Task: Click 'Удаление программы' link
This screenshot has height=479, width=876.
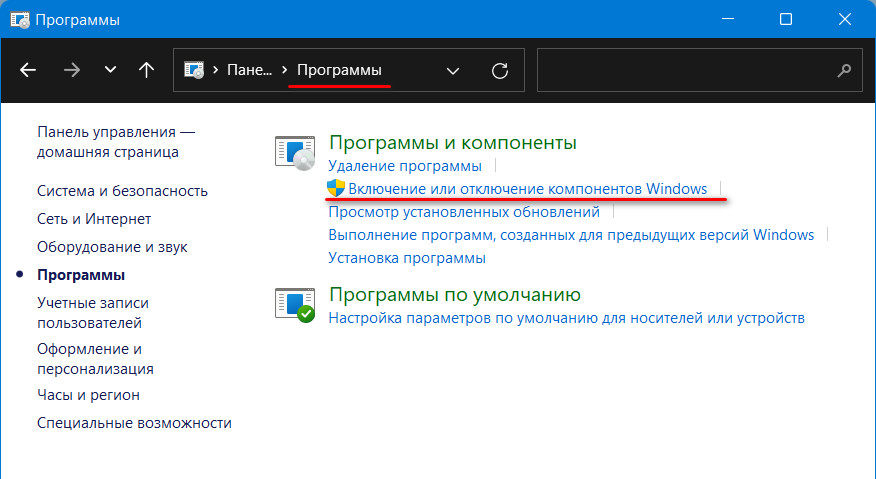Action: (x=405, y=166)
